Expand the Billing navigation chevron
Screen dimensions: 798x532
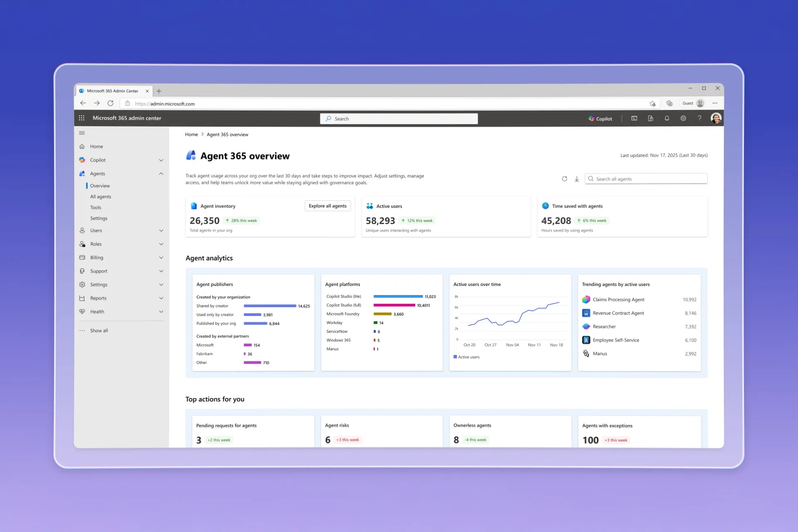pyautogui.click(x=161, y=258)
